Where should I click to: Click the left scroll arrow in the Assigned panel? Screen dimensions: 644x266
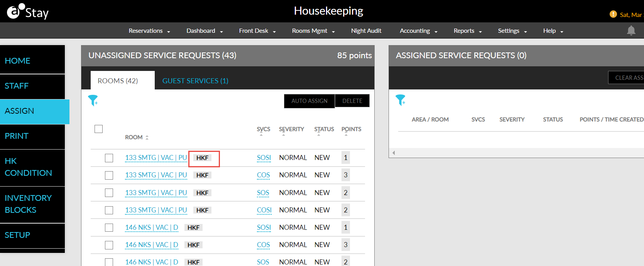pyautogui.click(x=394, y=153)
